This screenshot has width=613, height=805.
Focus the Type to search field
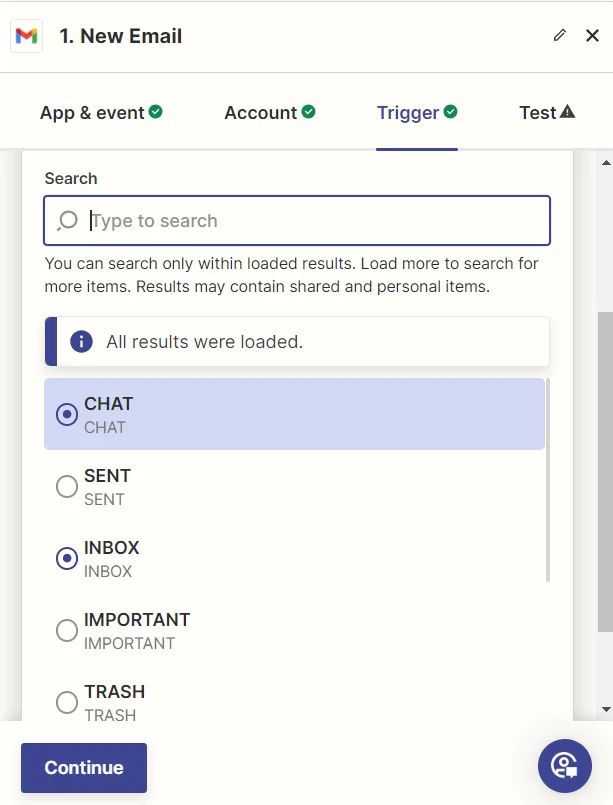[x=297, y=221]
